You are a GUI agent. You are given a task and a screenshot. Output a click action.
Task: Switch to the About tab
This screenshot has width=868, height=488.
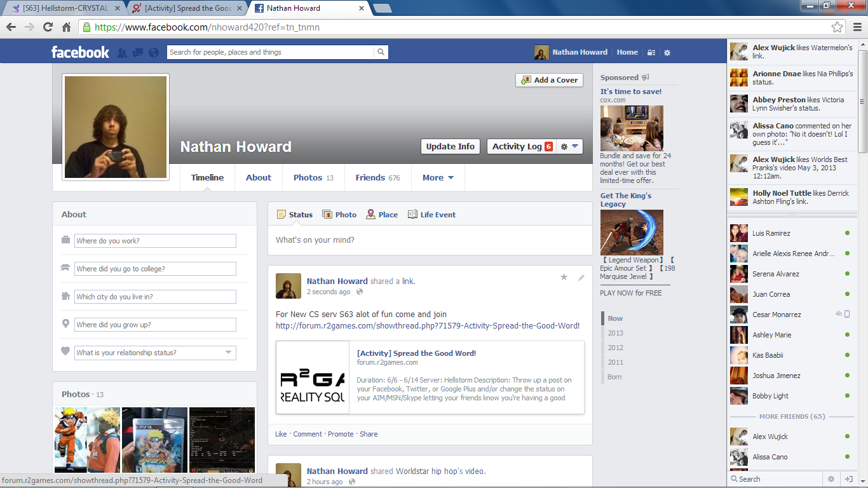[x=259, y=178]
